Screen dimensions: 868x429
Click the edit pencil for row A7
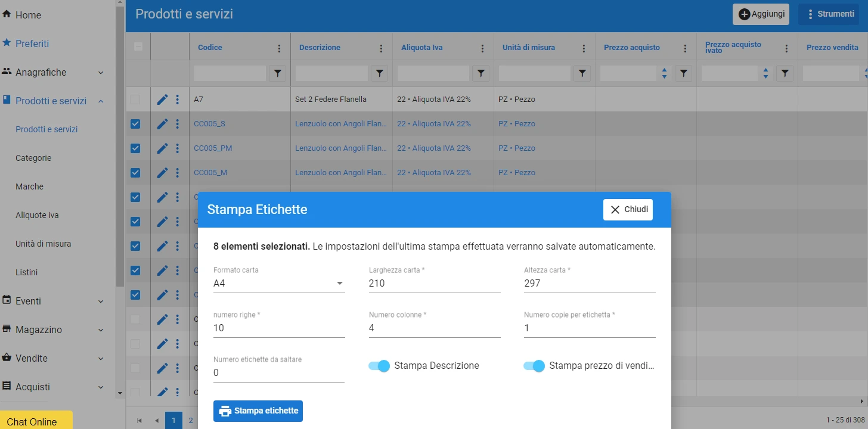click(x=162, y=100)
